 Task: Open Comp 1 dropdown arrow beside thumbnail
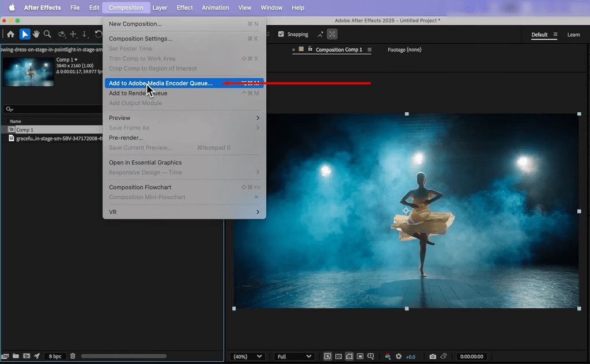[76, 59]
